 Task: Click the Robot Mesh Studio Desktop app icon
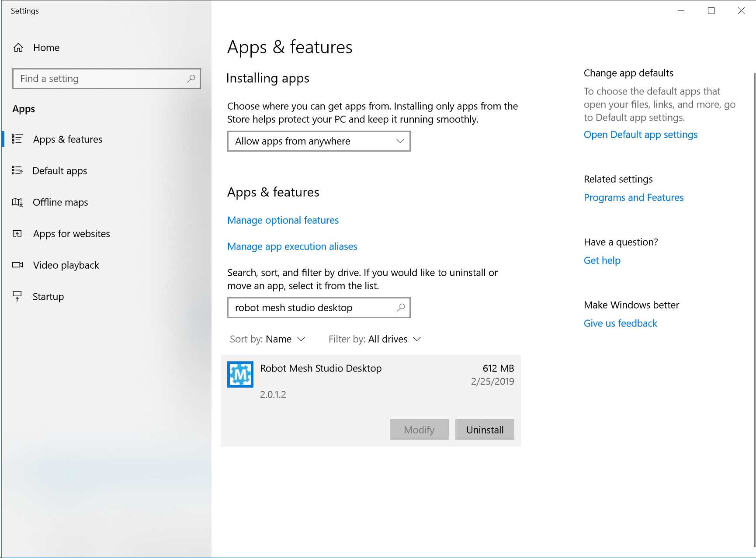pyautogui.click(x=240, y=374)
